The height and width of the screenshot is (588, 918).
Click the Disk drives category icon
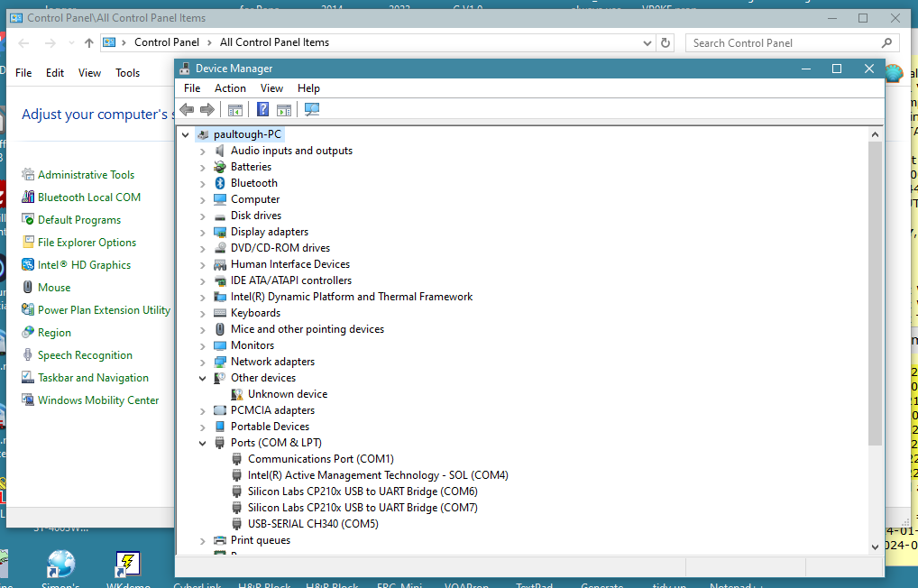(x=220, y=216)
